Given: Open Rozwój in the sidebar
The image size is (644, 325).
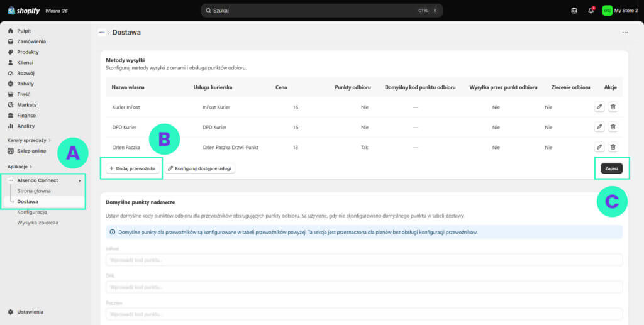Looking at the screenshot, I should point(25,73).
